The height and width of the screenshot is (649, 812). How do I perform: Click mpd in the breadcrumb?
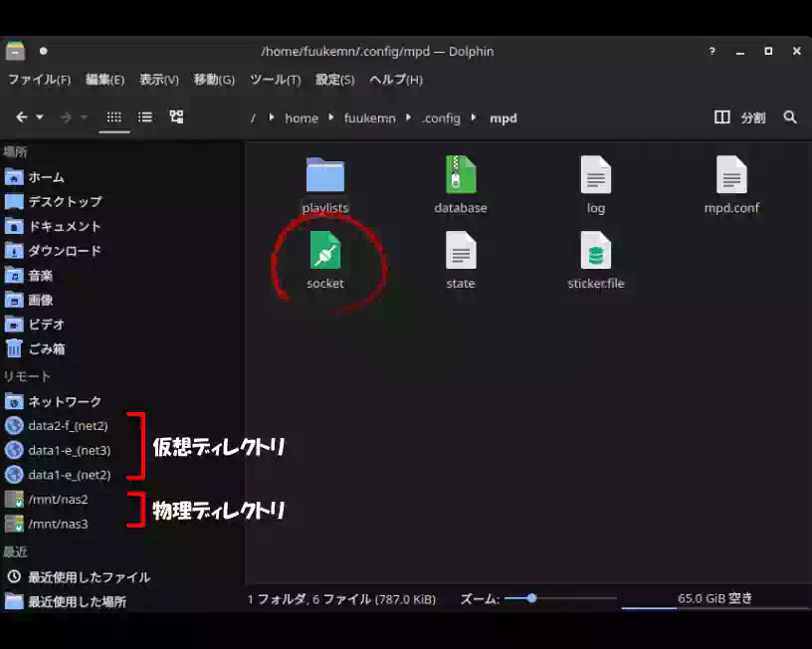click(503, 118)
